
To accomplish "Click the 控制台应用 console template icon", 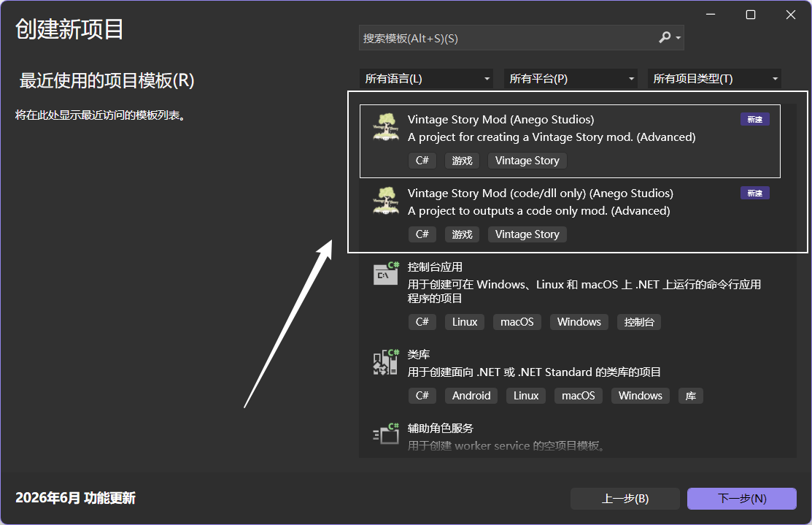I will [387, 274].
